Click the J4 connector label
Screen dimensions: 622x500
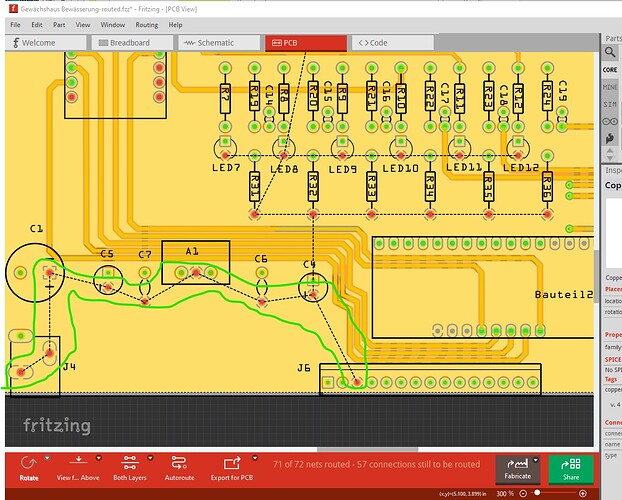point(69,366)
